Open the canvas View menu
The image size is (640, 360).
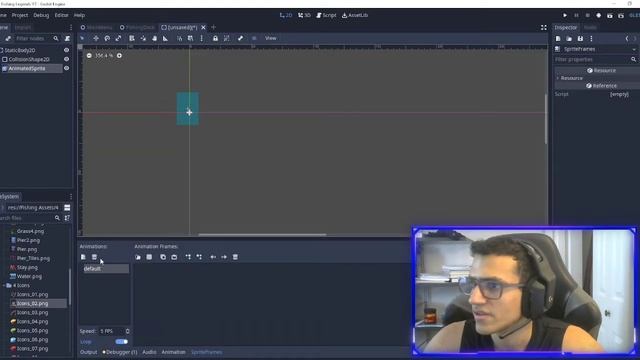(x=271, y=38)
